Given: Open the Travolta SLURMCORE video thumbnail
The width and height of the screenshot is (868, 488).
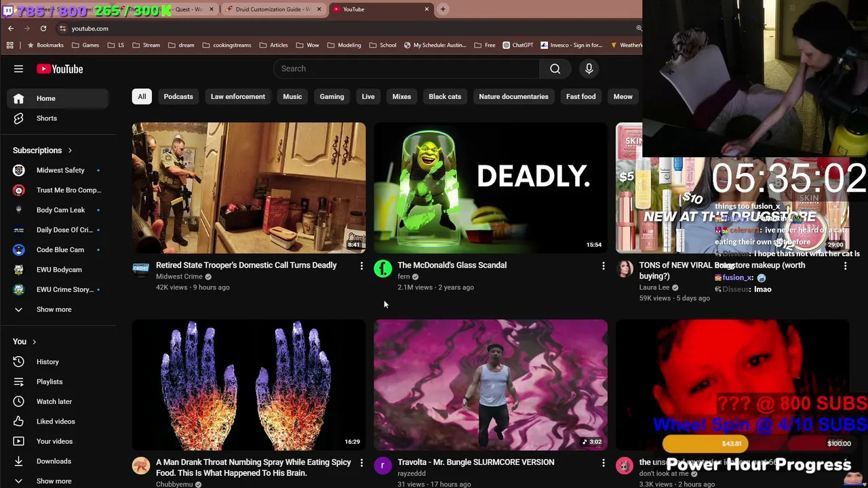Looking at the screenshot, I should (491, 385).
